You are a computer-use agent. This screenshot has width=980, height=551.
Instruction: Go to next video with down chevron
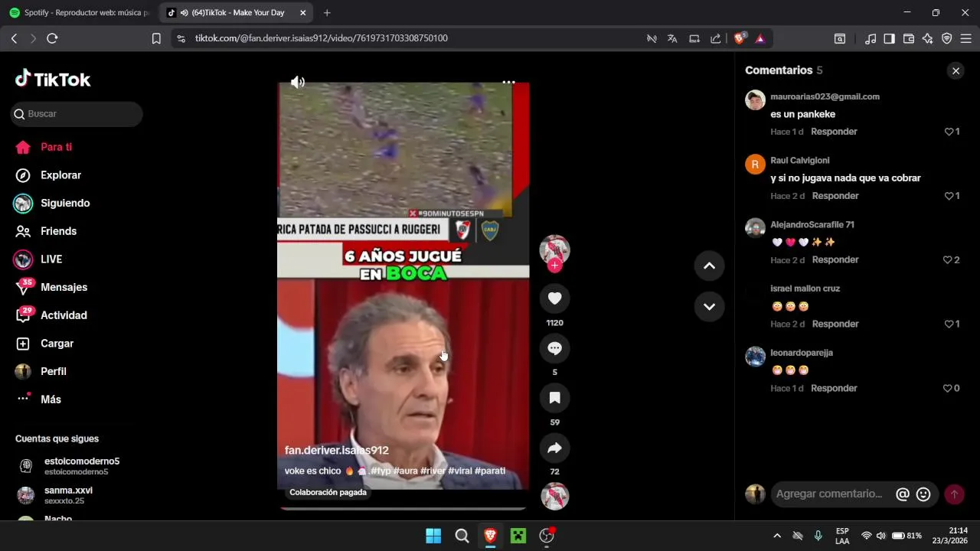click(709, 307)
